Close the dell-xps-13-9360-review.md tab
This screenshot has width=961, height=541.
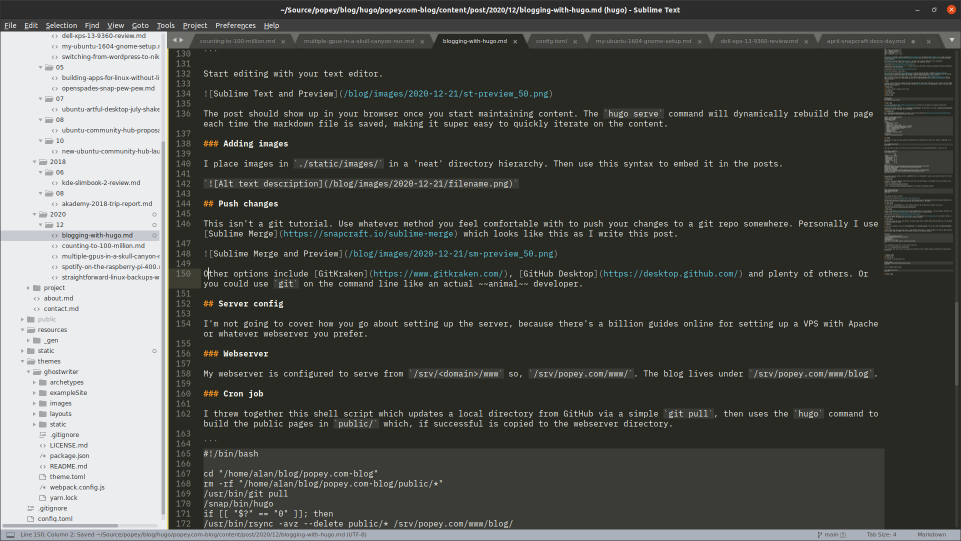[x=806, y=42]
